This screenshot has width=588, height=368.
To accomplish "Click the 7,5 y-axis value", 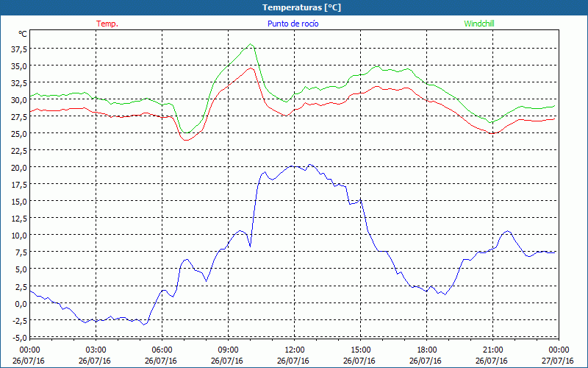I will (x=21, y=252).
